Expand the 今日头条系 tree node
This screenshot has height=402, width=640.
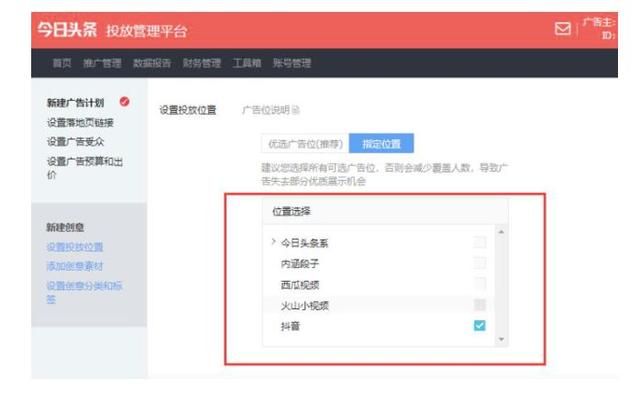click(x=273, y=242)
